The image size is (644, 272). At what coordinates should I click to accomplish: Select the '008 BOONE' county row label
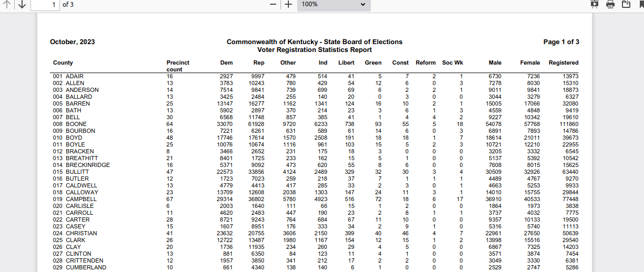pyautogui.click(x=70, y=124)
